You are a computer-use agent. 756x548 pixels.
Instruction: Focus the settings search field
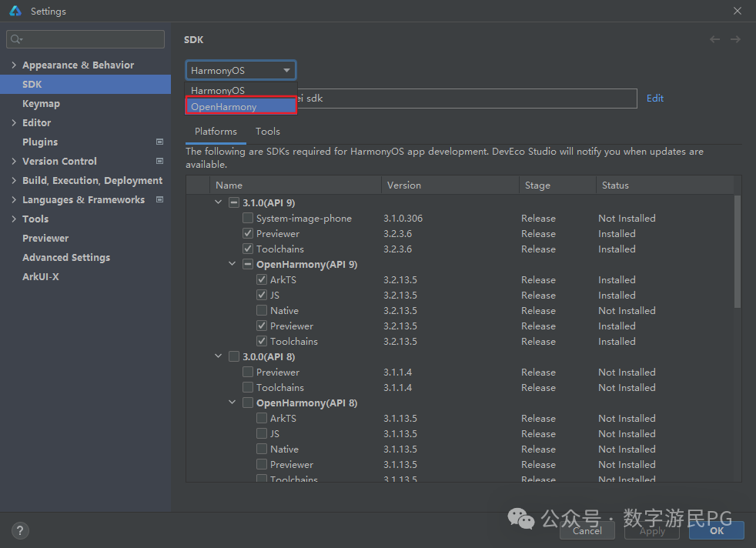pyautogui.click(x=85, y=39)
